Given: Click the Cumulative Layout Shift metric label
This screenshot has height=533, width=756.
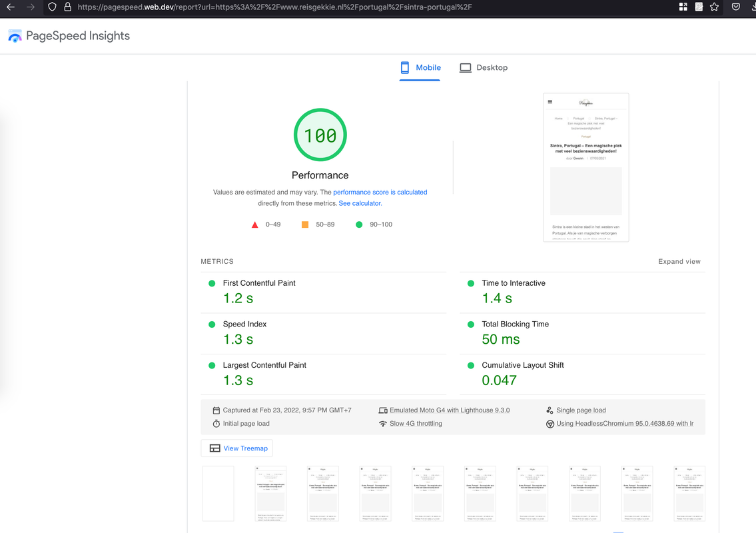Looking at the screenshot, I should 523,365.
